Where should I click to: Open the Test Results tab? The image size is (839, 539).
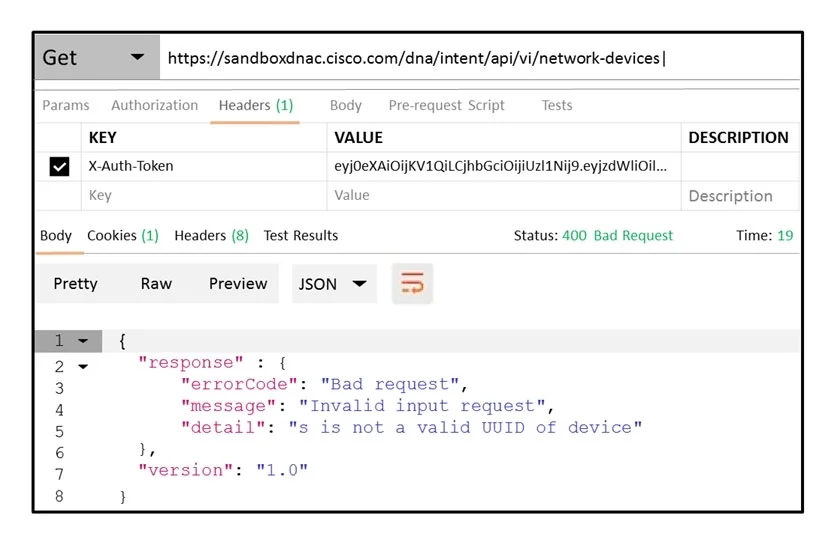pyautogui.click(x=301, y=236)
